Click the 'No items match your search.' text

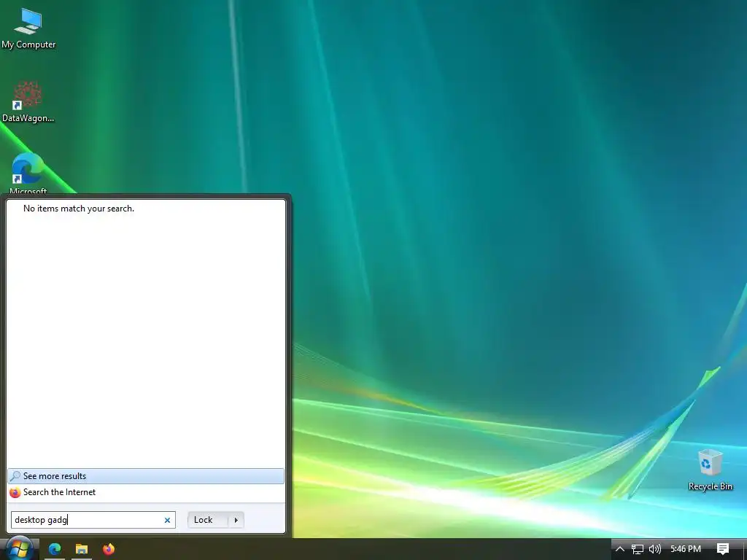(x=79, y=209)
